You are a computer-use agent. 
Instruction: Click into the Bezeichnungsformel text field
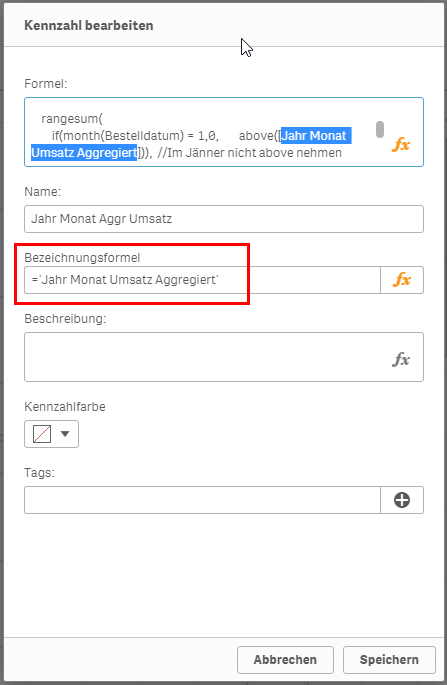tap(202, 280)
